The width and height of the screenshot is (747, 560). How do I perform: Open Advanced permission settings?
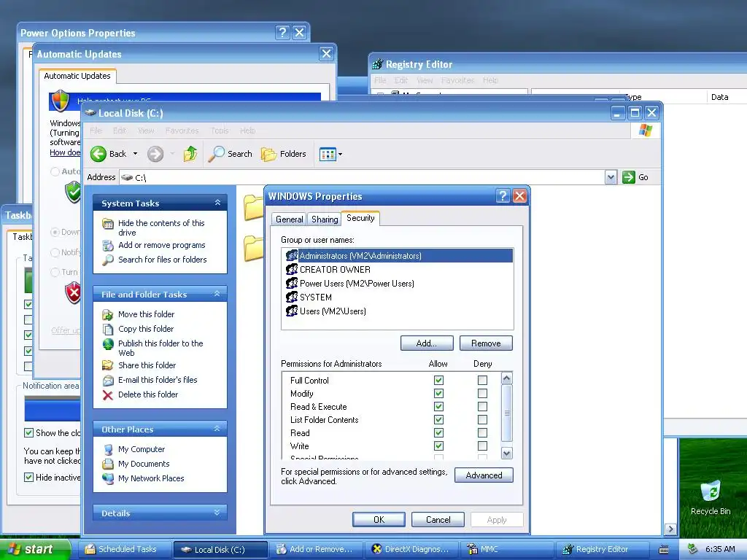tap(484, 475)
